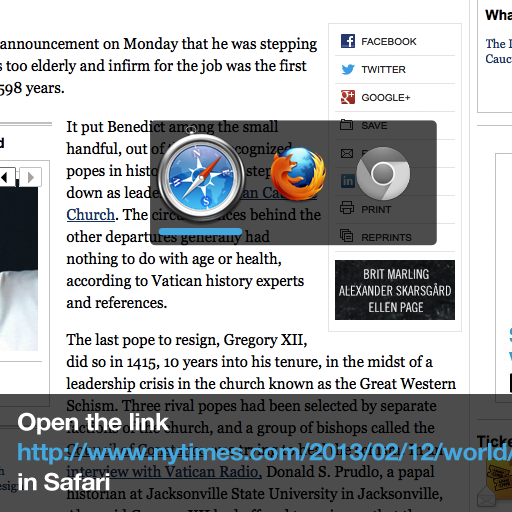Screen dimensions: 512x512
Task: Click text "The last pope to resign, Gregory XII,"
Action: [x=187, y=340]
